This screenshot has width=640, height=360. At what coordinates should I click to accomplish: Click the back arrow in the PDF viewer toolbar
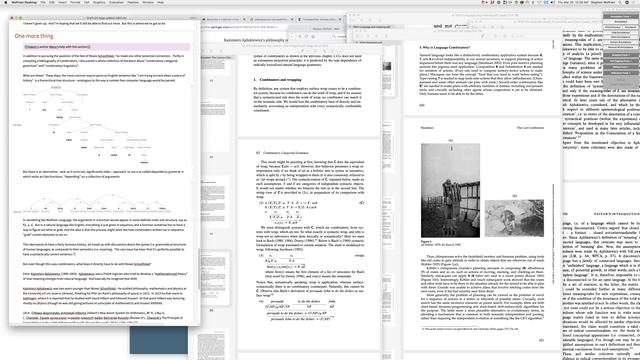coord(293,36)
